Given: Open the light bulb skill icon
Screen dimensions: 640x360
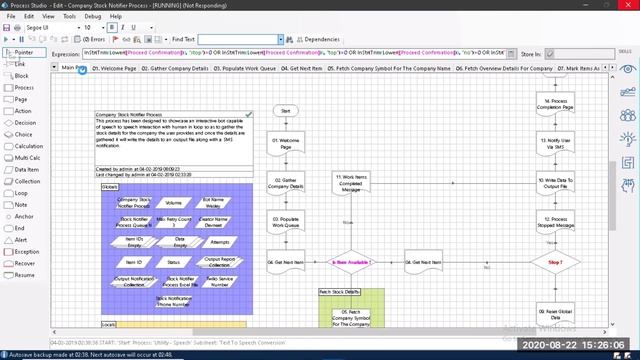Looking at the screenshot, I should (627, 139).
